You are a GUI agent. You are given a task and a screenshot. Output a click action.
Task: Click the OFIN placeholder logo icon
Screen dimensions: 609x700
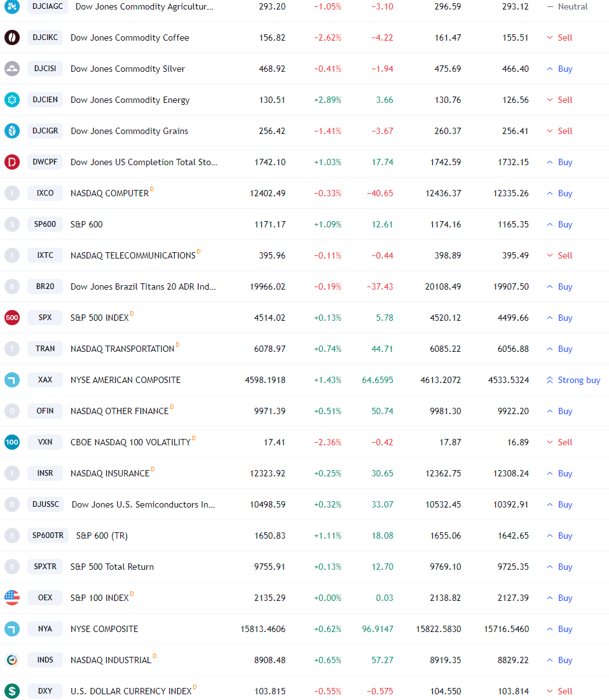(12, 411)
